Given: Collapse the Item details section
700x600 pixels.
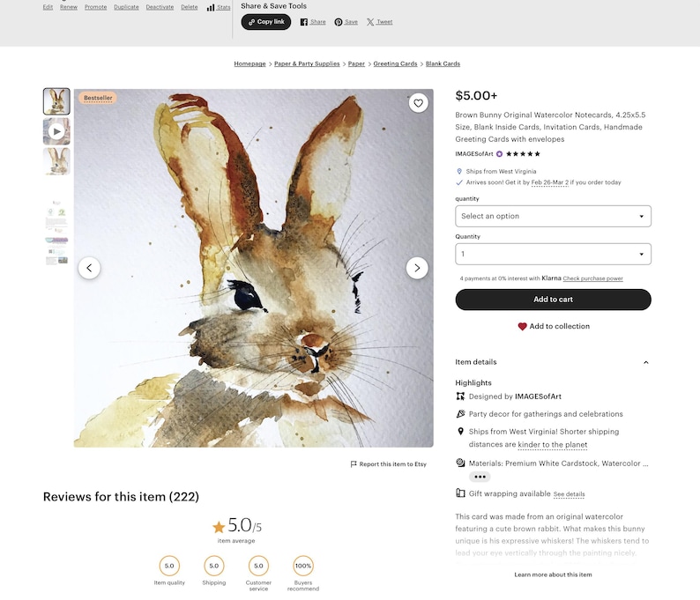Looking at the screenshot, I should click(645, 362).
